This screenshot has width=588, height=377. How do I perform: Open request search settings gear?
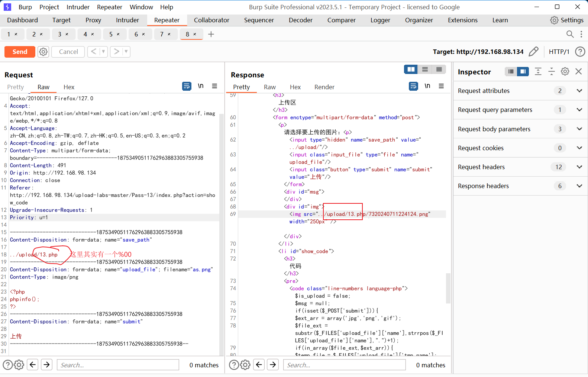click(x=19, y=365)
